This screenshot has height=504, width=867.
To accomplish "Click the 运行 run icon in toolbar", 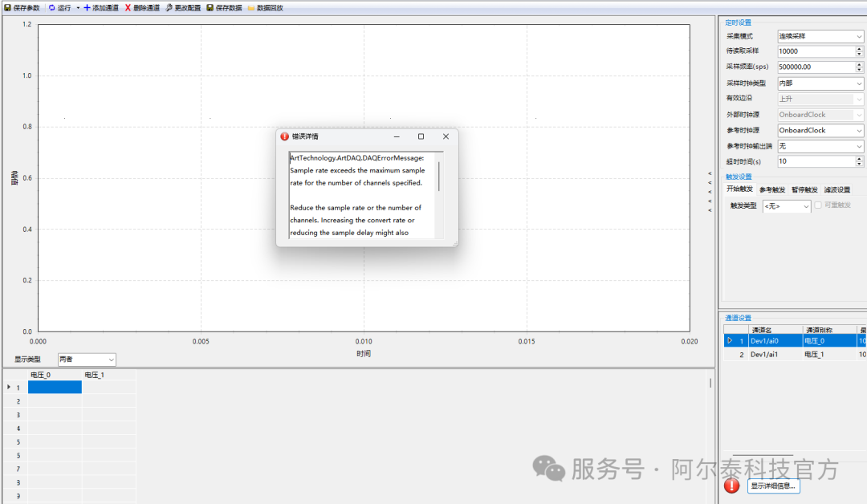I will click(52, 7).
